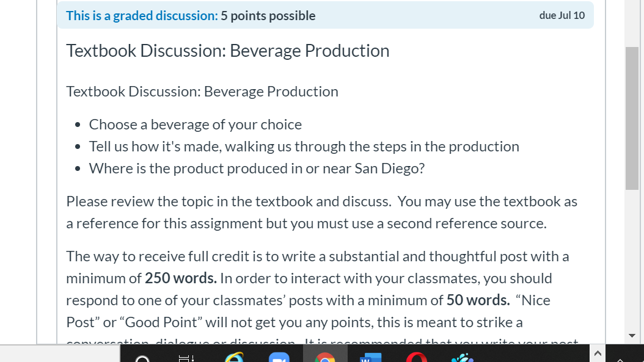Click the vertical scrollbar thumb
This screenshot has width=644, height=362.
(632, 116)
